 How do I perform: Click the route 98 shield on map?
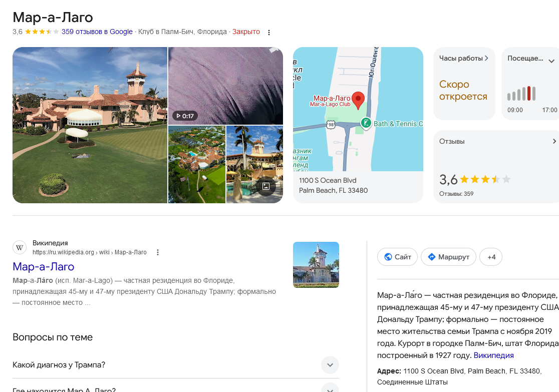331,125
